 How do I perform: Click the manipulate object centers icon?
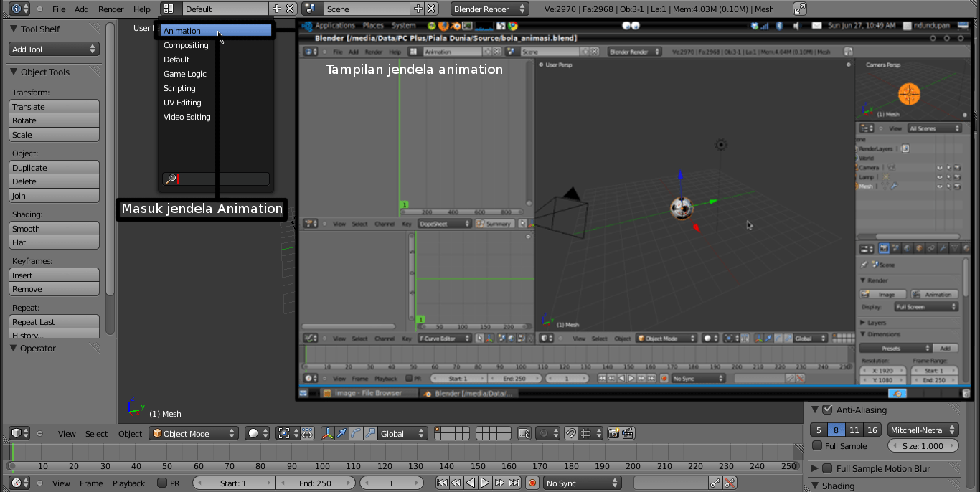[307, 434]
